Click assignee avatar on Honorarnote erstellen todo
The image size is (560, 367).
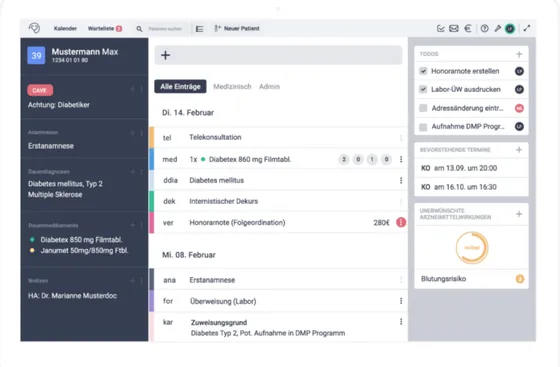click(519, 71)
